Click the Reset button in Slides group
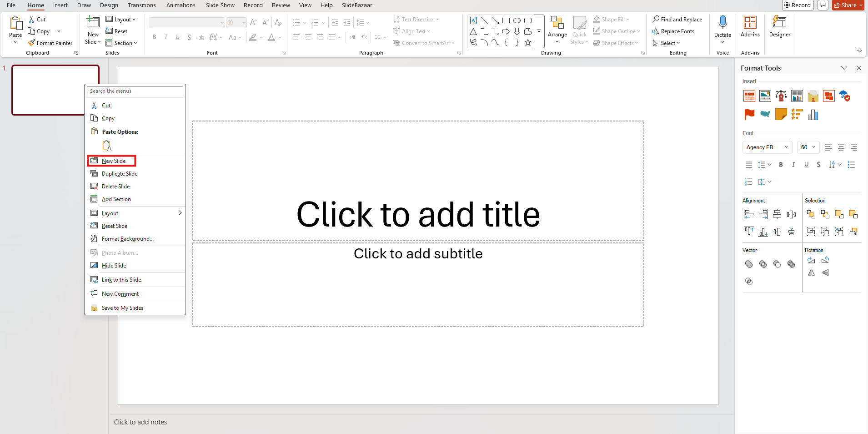868x434 pixels. pyautogui.click(x=116, y=31)
